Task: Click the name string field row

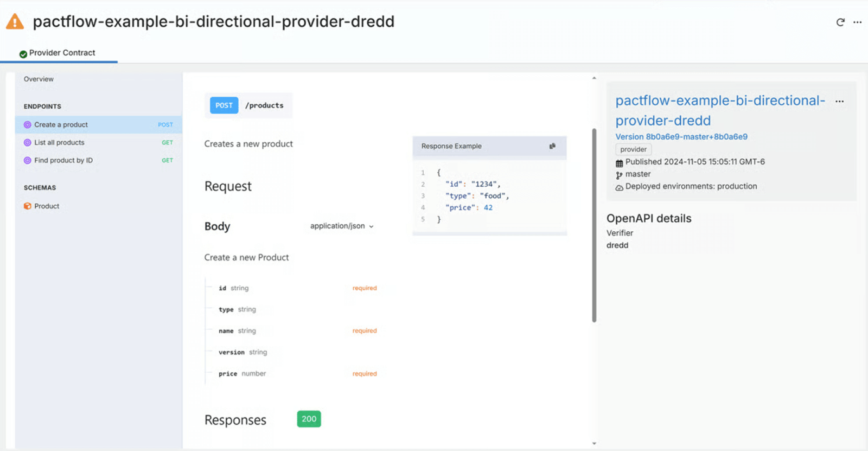Action: [291, 331]
